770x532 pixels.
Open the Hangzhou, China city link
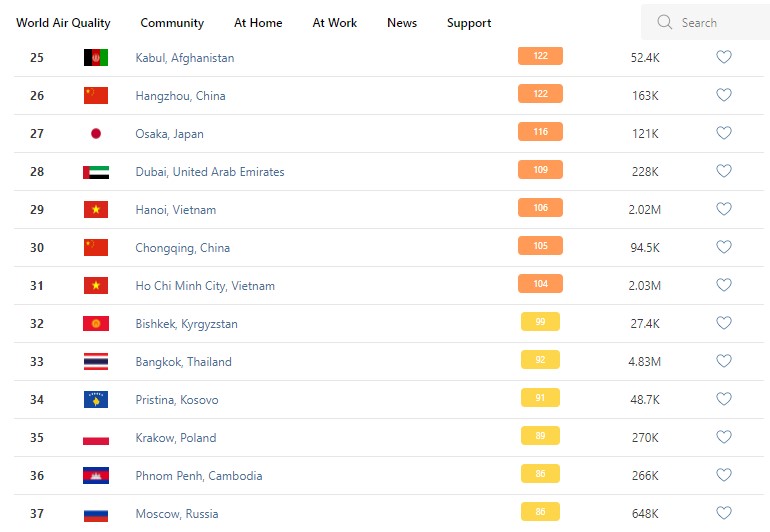click(180, 96)
